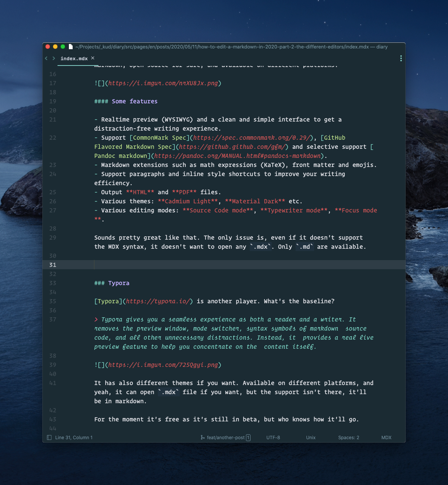Open the Spaces: 2 indentation menu
This screenshot has width=448, height=485.
(x=348, y=437)
